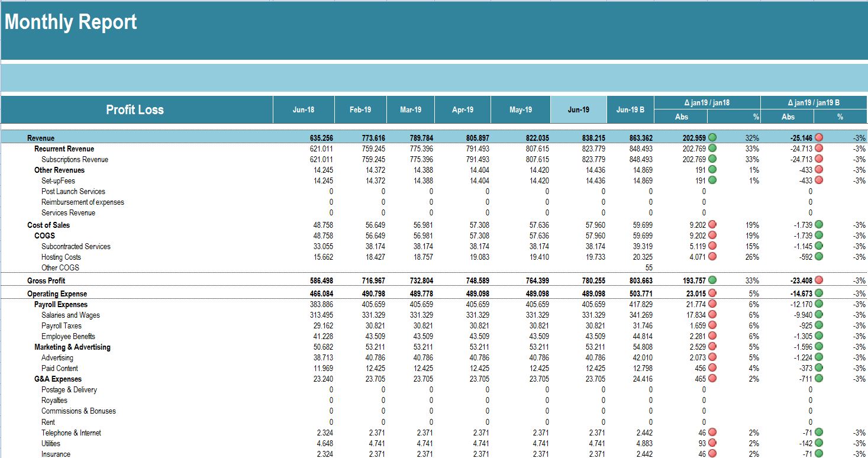Select Operating Expense value 466.084
This screenshot has width=868, height=458.
click(x=321, y=293)
